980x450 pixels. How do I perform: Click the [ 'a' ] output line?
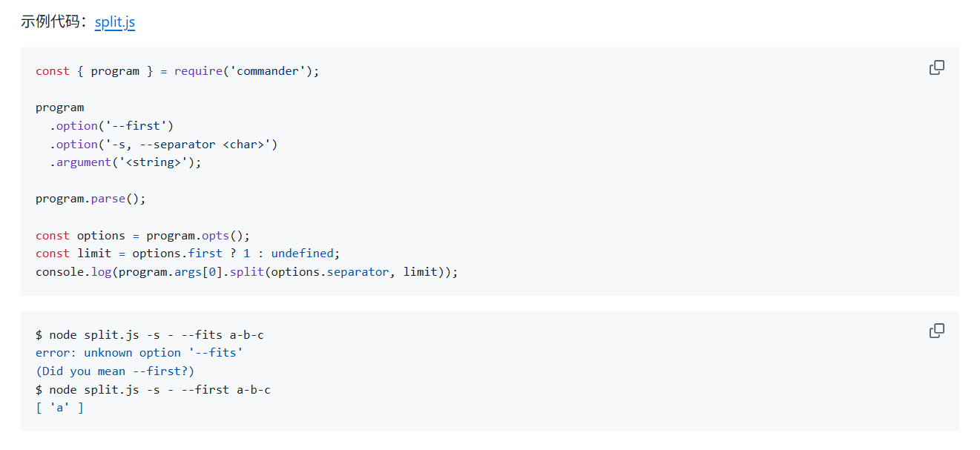pos(59,408)
